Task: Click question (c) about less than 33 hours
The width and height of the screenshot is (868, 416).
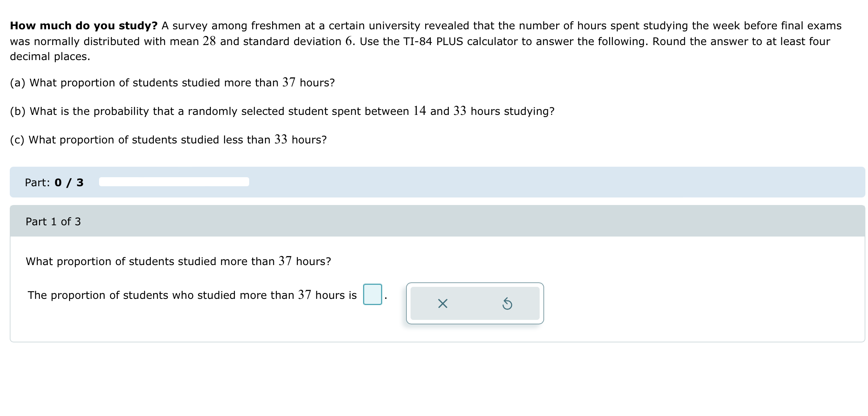Action: tap(168, 139)
